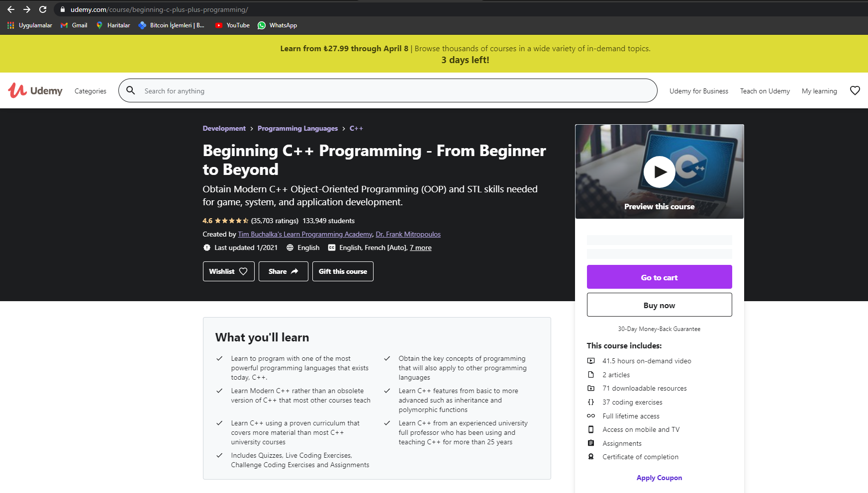868x493 pixels.
Task: Go to Development breadcrumb
Action: click(x=224, y=128)
